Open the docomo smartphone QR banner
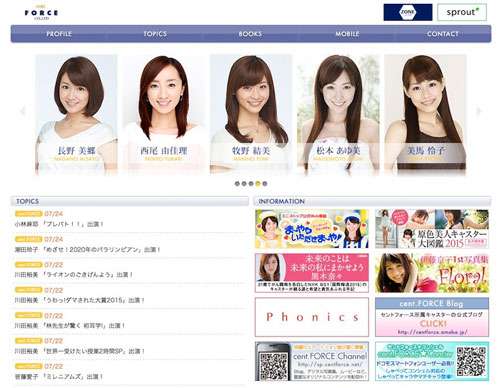Screen dimensions: 500x388 coord(432,361)
